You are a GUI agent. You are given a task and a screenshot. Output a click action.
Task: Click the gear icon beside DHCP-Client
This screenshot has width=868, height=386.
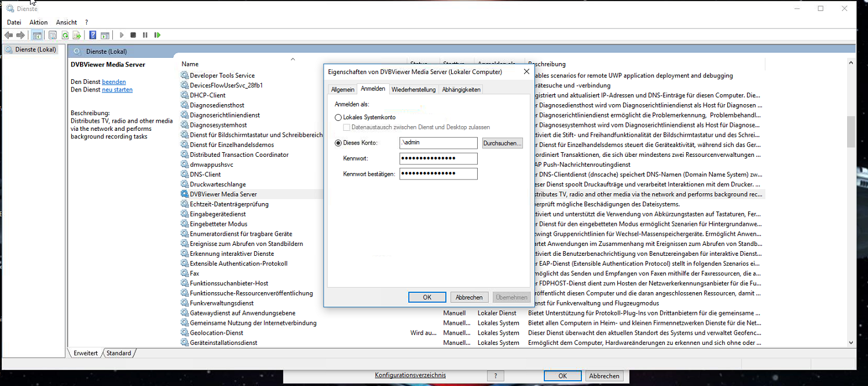point(185,95)
